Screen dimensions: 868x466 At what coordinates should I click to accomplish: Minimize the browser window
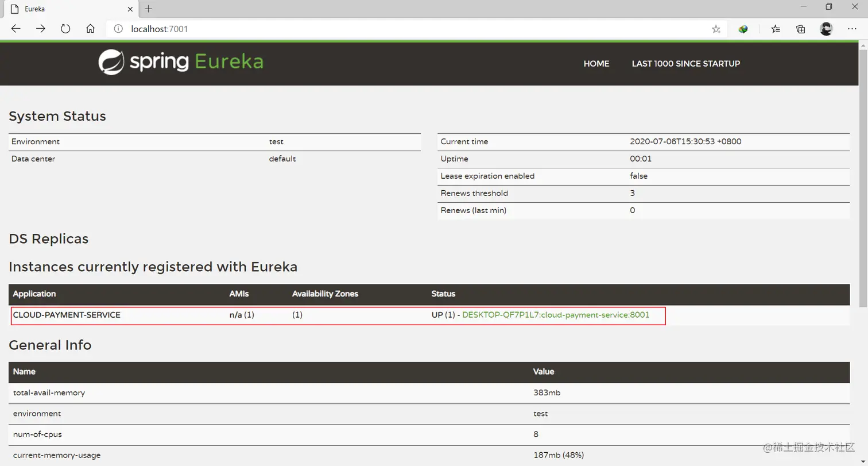804,7
